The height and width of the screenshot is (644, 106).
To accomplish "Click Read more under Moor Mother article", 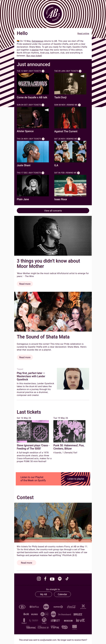I will click(x=25, y=284).
